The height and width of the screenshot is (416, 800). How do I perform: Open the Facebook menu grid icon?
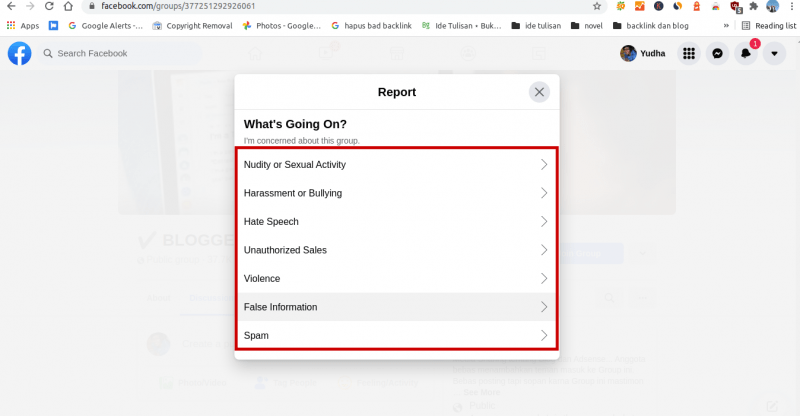click(689, 54)
